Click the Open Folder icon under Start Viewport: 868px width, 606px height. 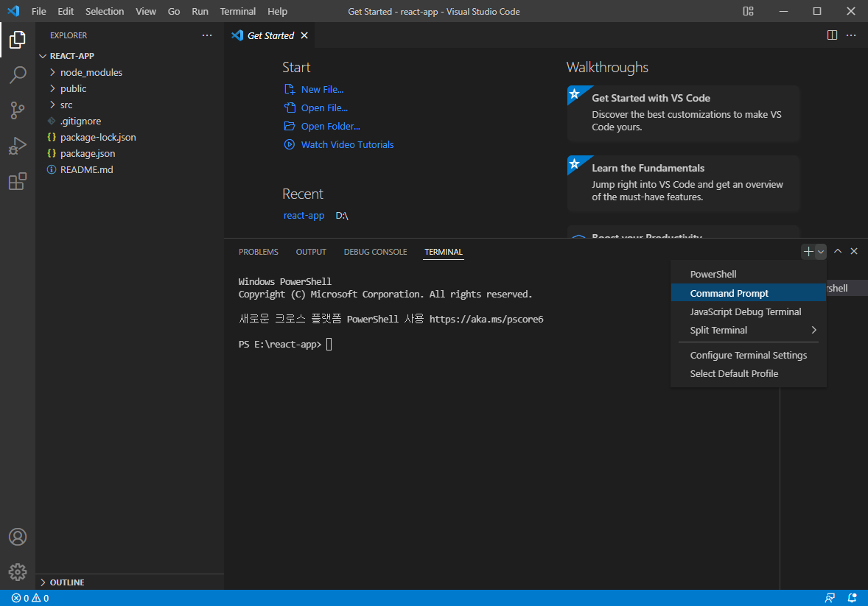point(290,126)
